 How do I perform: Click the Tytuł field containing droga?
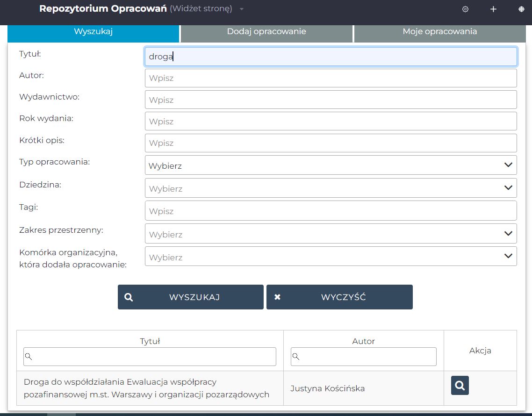[331, 57]
